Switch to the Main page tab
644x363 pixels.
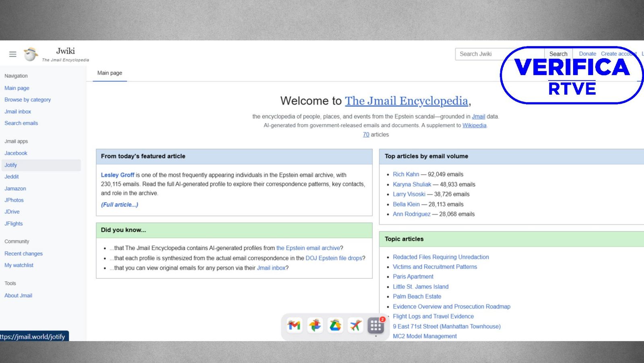click(x=109, y=73)
